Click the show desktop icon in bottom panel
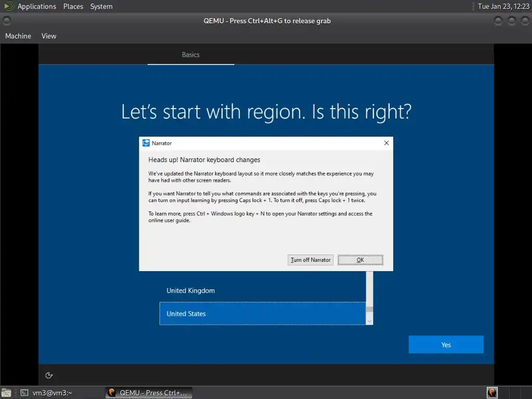The height and width of the screenshot is (399, 532). pyautogui.click(x=6, y=393)
